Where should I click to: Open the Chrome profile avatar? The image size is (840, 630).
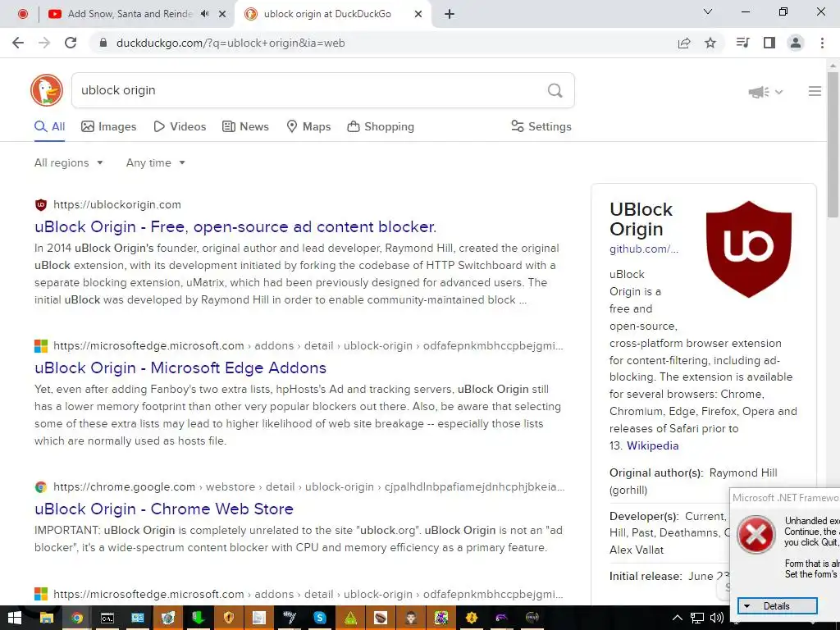(x=796, y=43)
